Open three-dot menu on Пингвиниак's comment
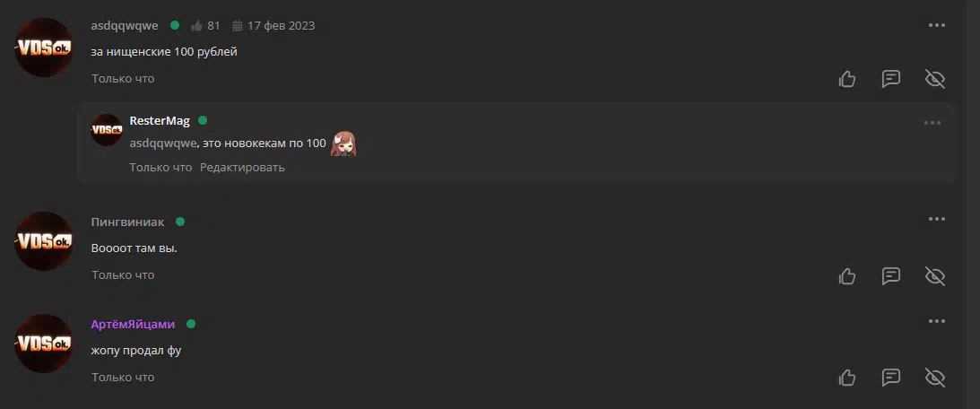The height and width of the screenshot is (409, 980). 936,219
